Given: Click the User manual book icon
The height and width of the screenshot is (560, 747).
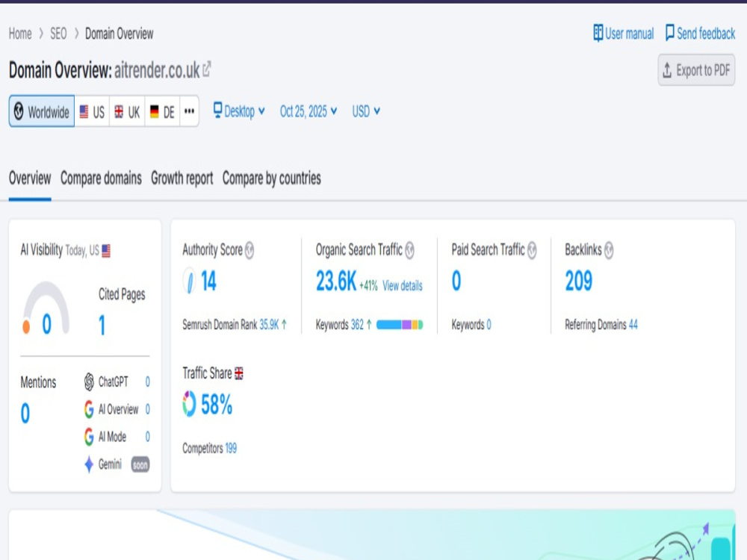Looking at the screenshot, I should click(598, 34).
